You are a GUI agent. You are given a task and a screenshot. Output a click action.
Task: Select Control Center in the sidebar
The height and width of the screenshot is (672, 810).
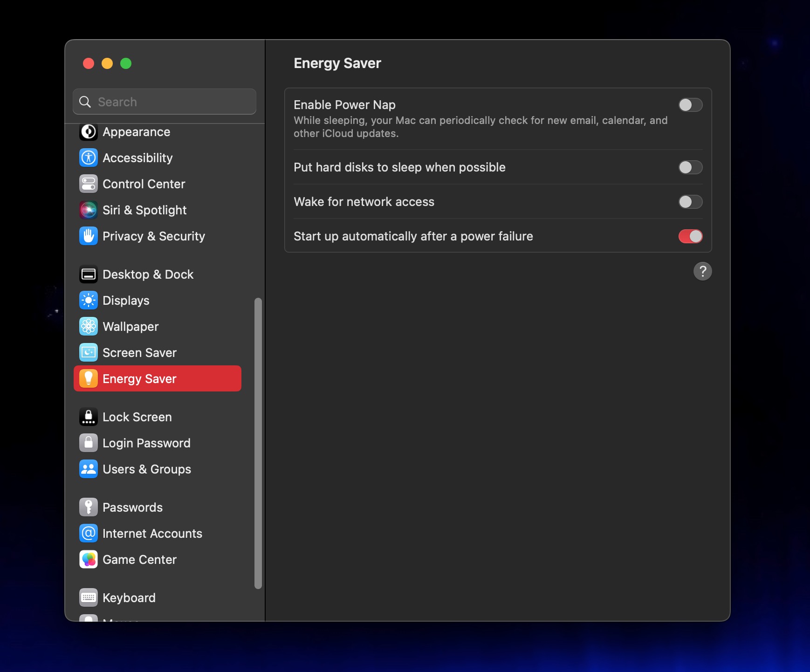158,184
